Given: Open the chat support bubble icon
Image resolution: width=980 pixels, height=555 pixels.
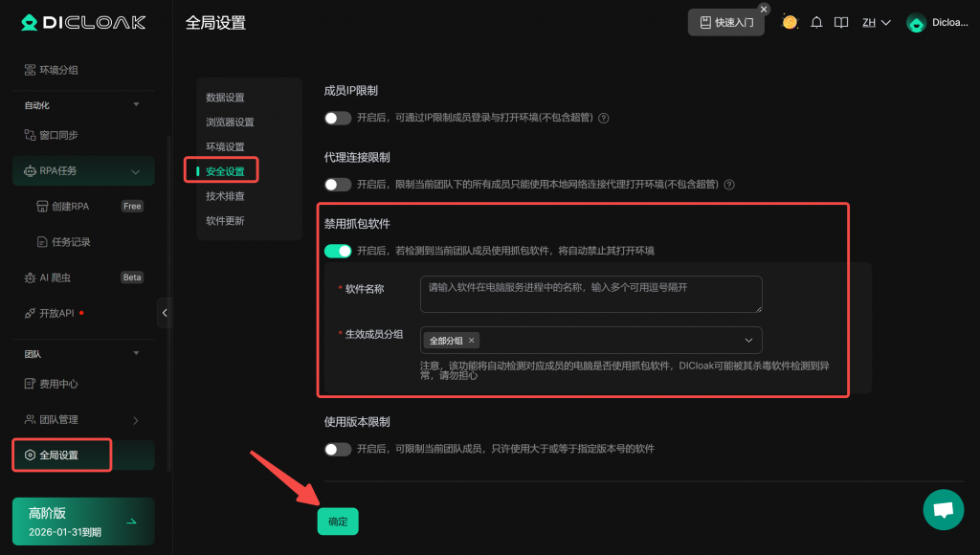Looking at the screenshot, I should tap(943, 509).
